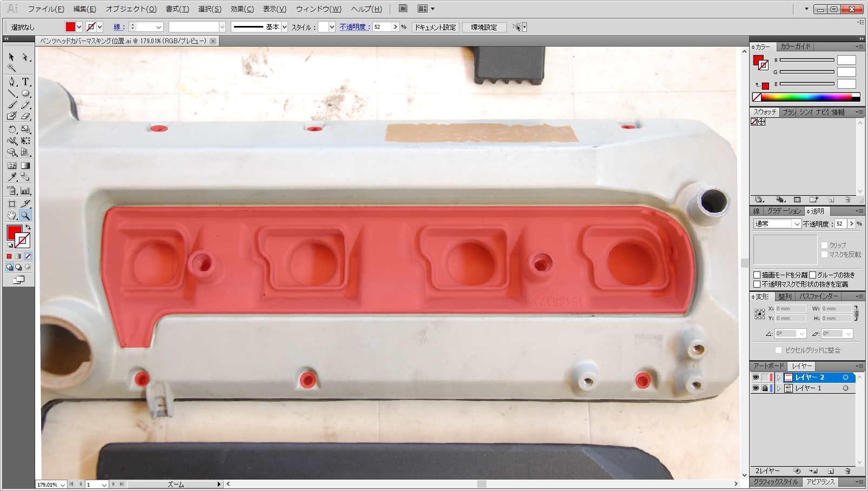Unlock レイヤー 1 via the lock icon
Viewport: 868px width, 491px height.
click(x=765, y=388)
